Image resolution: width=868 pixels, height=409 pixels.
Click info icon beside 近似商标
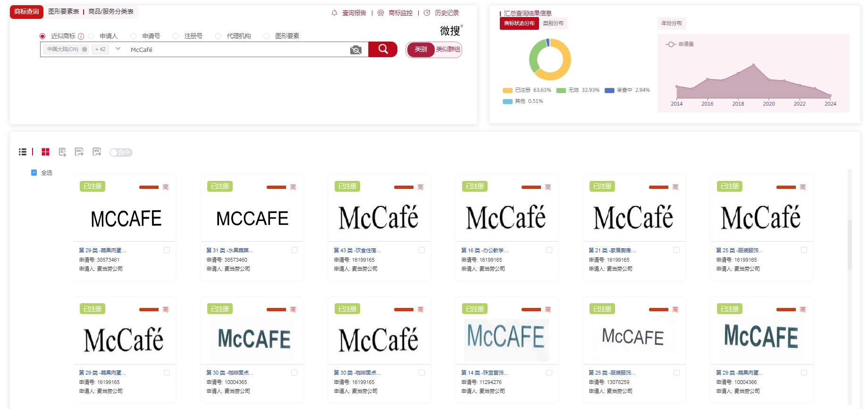(81, 36)
